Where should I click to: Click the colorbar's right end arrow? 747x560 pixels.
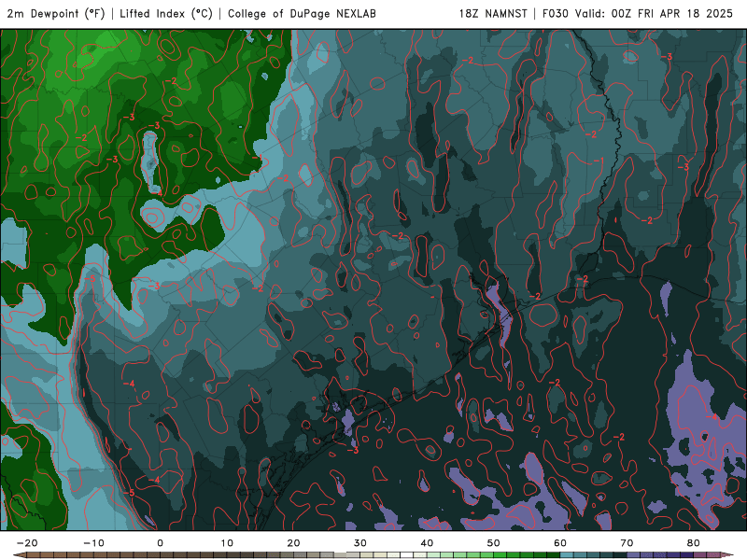pyautogui.click(x=727, y=555)
